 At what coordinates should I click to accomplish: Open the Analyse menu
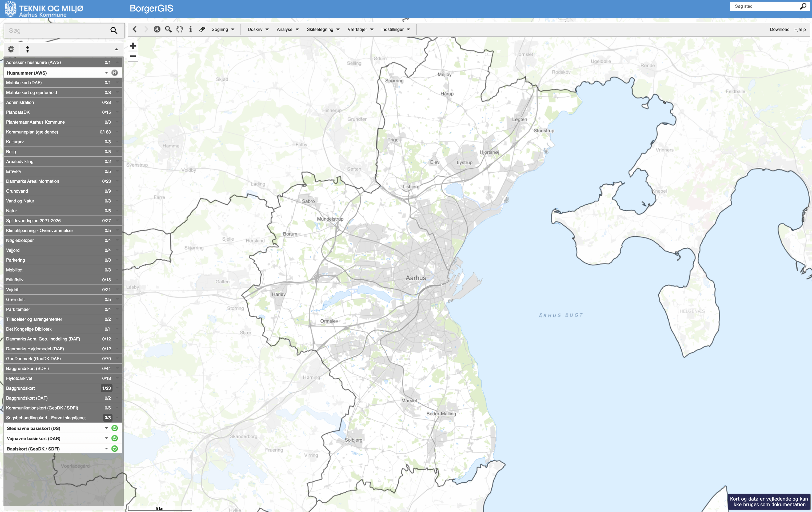[x=288, y=29]
